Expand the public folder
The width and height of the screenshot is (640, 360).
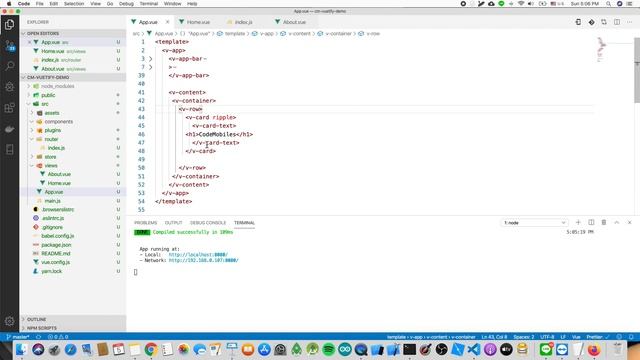click(48, 95)
